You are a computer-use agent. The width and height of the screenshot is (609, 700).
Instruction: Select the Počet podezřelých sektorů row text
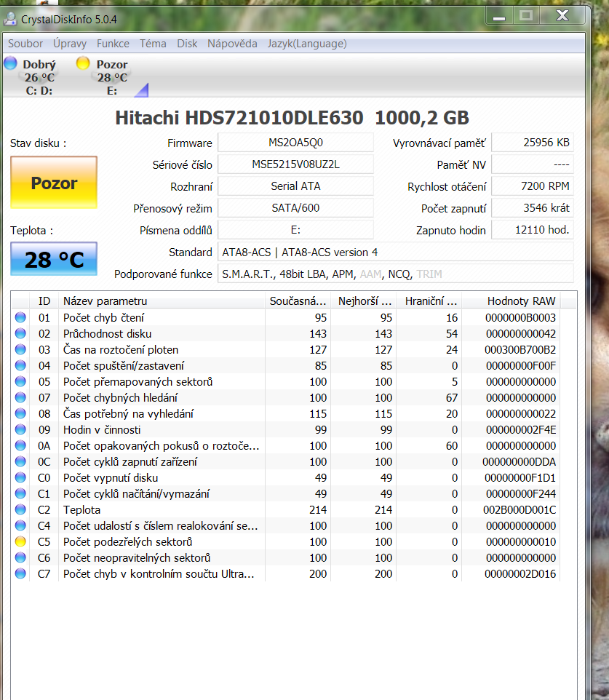(x=128, y=541)
